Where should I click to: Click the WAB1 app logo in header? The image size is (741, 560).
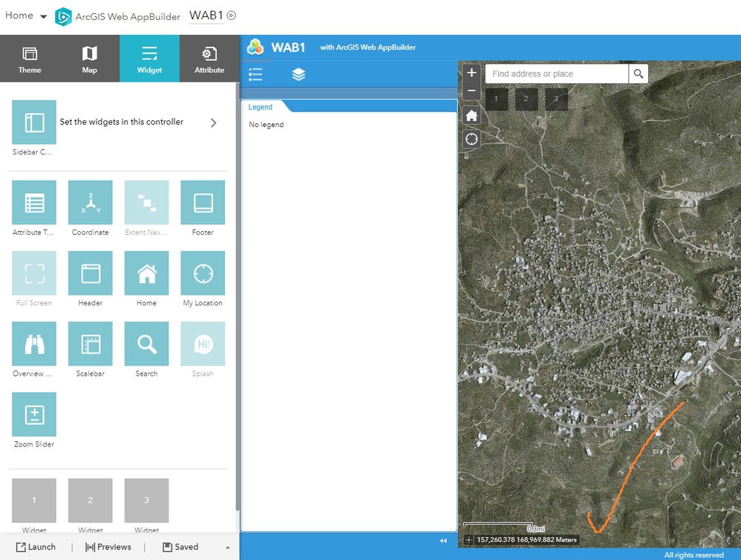coord(255,47)
